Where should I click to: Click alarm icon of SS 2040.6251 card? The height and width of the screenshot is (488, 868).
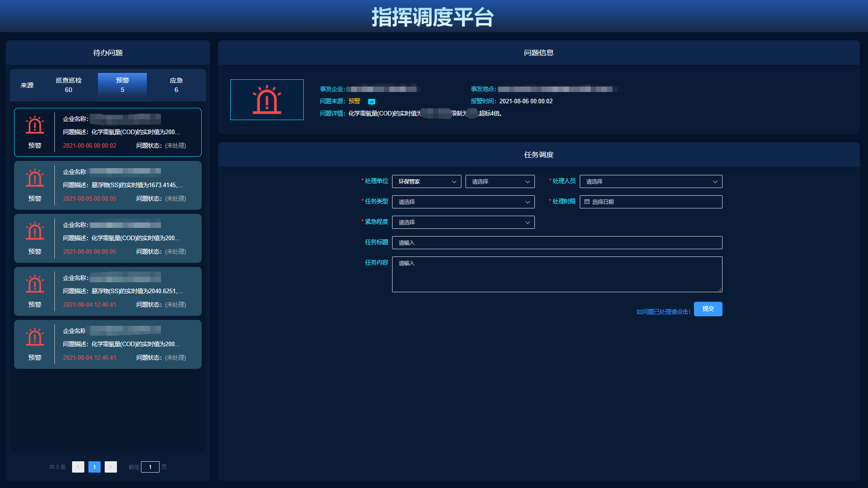tap(35, 284)
